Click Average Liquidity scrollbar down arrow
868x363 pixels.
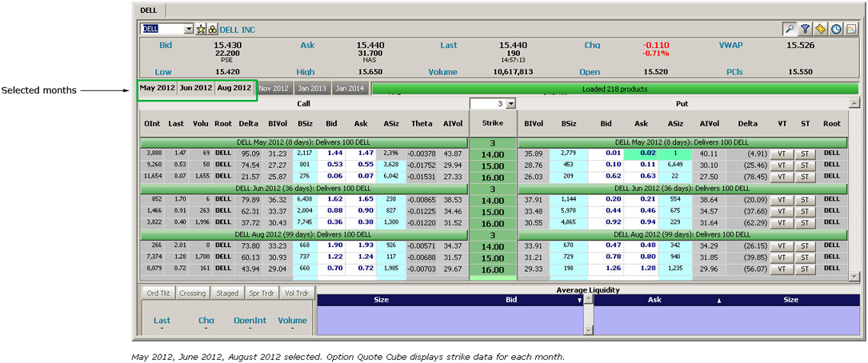589,329
